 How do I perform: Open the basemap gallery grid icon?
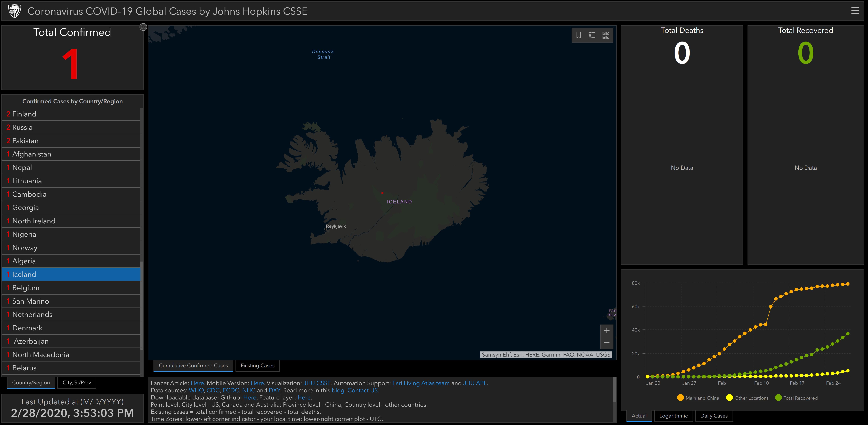[x=606, y=35]
